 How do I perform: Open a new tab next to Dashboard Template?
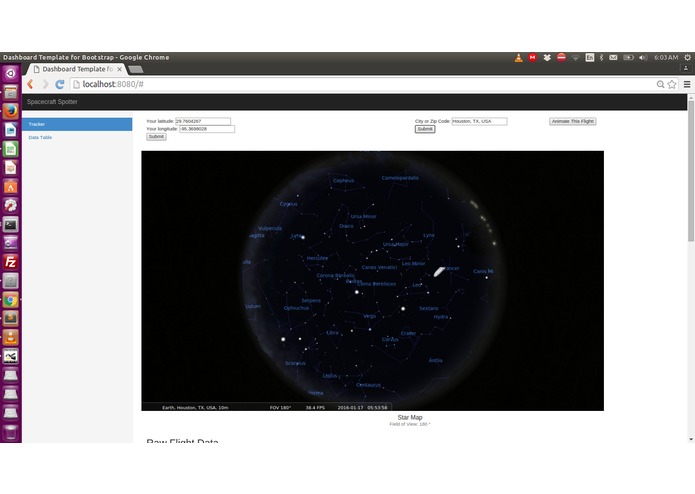coord(136,70)
